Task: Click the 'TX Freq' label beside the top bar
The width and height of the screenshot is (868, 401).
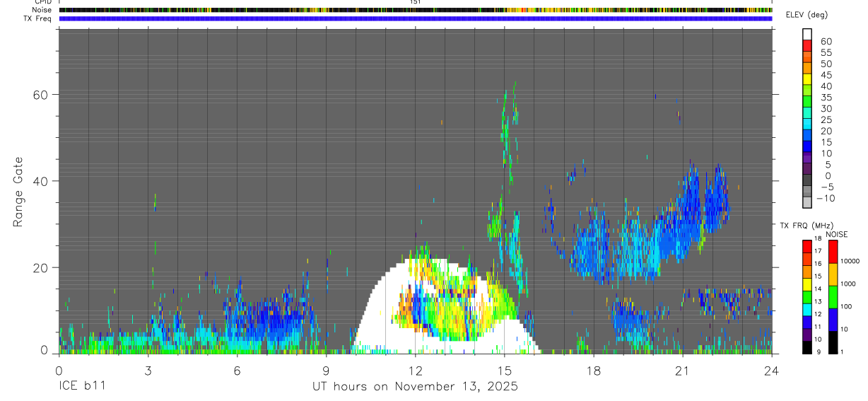Action: [x=38, y=18]
